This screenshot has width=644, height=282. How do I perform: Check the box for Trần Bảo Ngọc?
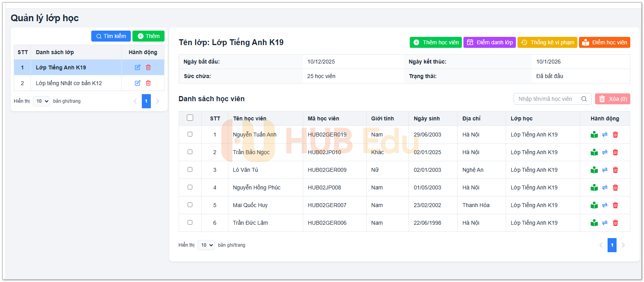click(190, 152)
